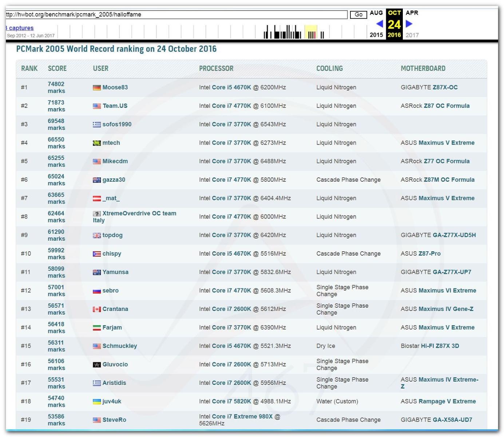The width and height of the screenshot is (504, 437).
Task: Click the Australian flag icon beside Yamunsa
Action: (x=96, y=272)
